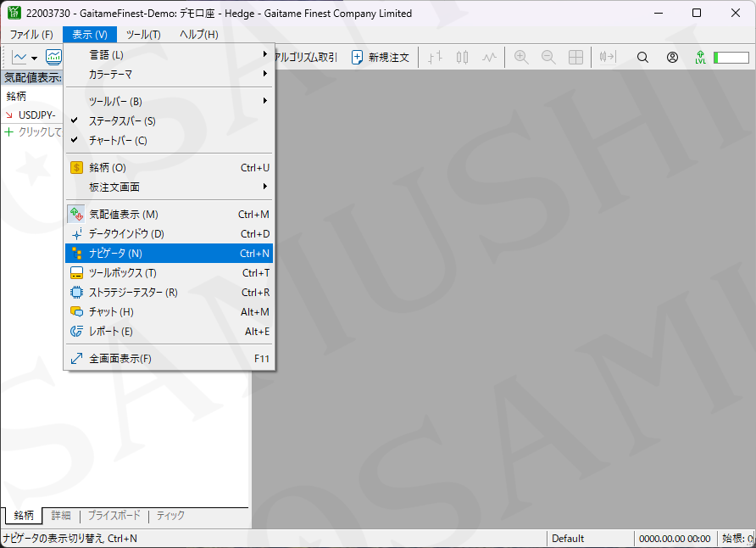
Task: Click the 新規注文 new order button
Action: coord(381,58)
